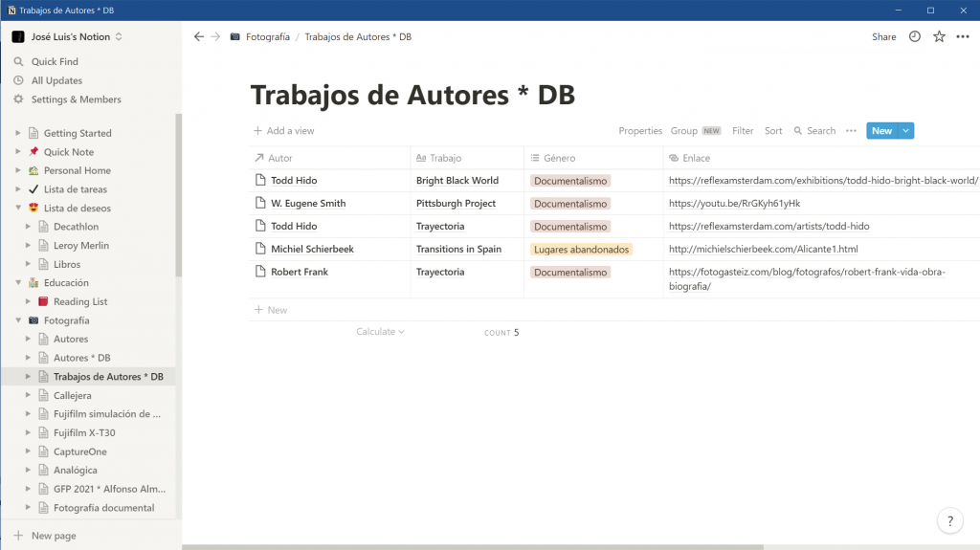Open the Filter menu
The height and width of the screenshot is (550, 980).
743,131
